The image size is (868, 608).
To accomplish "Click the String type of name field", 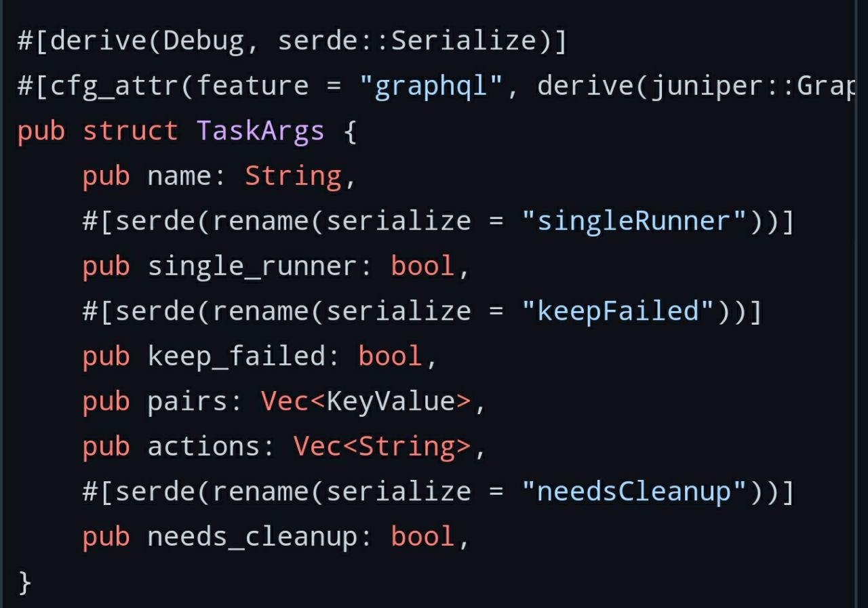I will click(293, 176).
